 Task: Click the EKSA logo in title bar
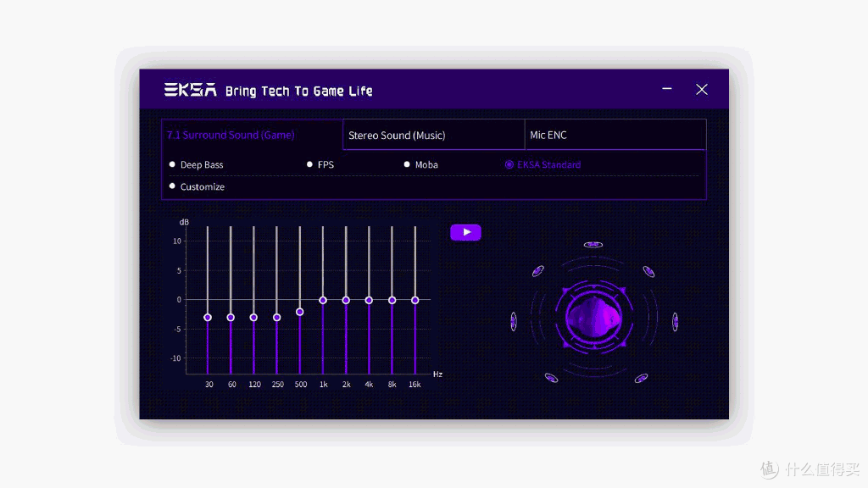(190, 90)
